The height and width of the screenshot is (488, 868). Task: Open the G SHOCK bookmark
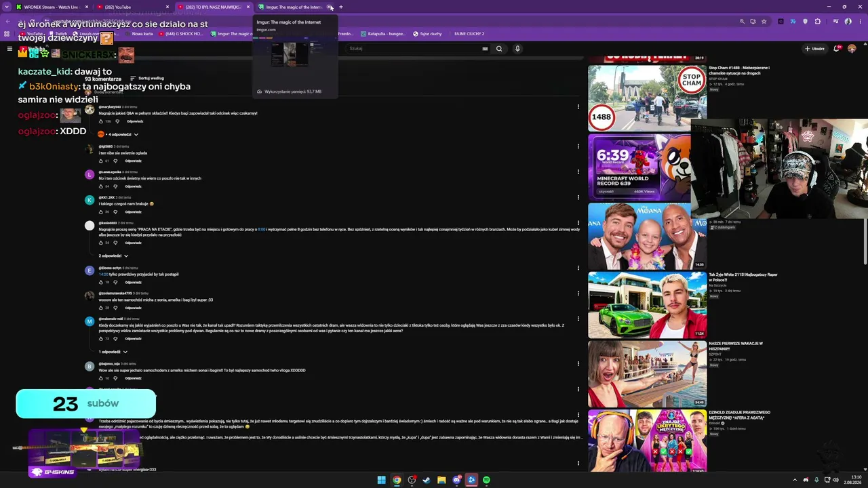(180, 33)
